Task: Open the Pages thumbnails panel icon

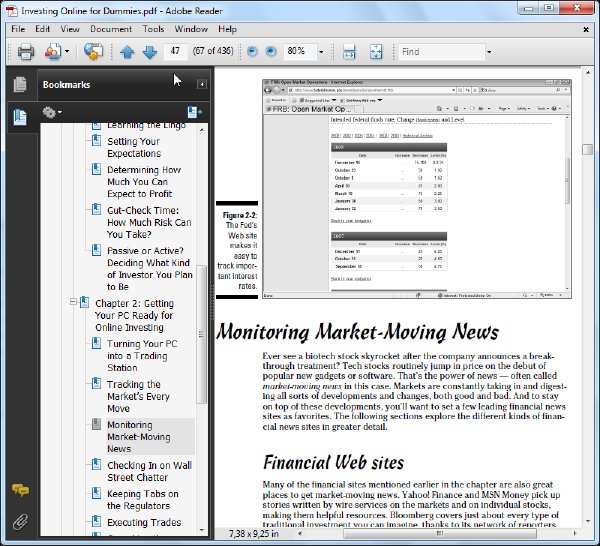Action: 20,84
